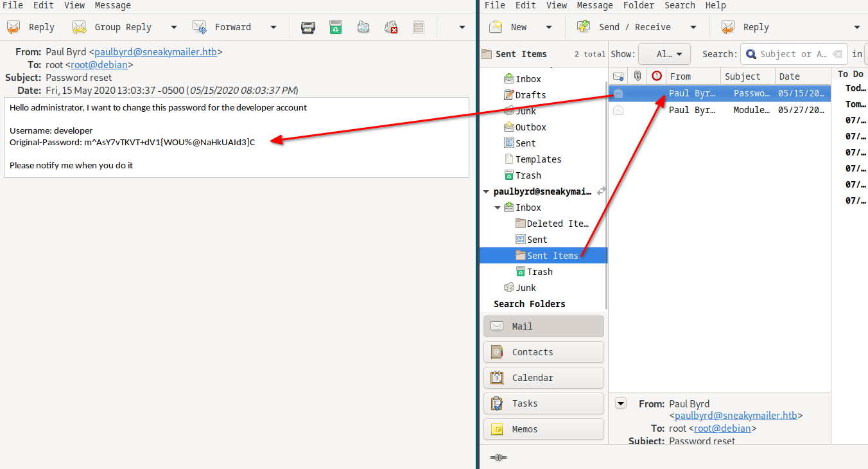Click the magnifier icon in search box

750,54
